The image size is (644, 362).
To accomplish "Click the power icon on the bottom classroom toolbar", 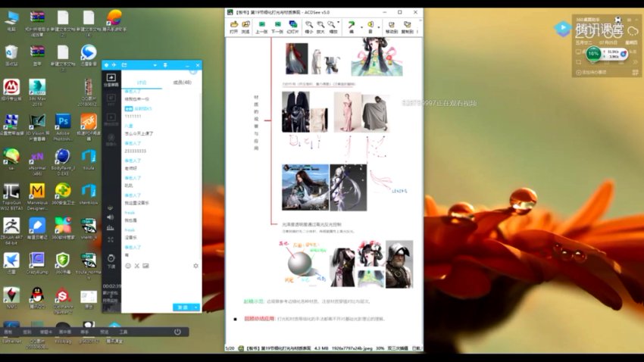I will (177, 332).
